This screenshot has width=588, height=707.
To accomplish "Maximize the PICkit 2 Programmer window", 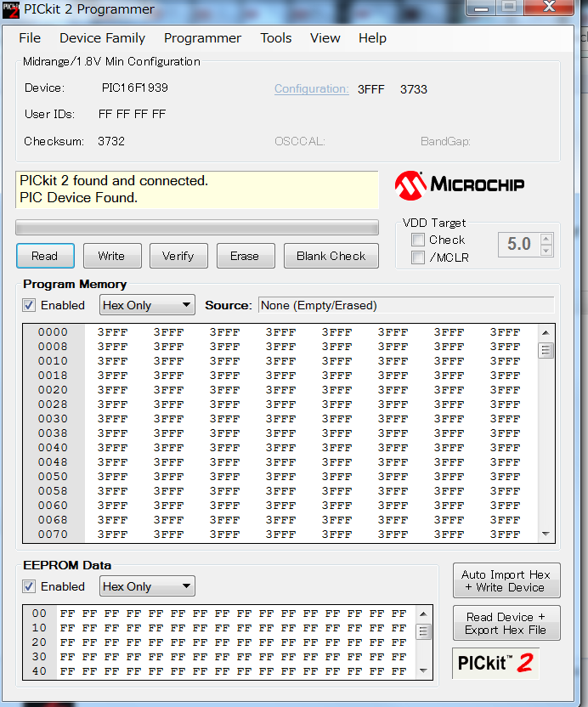I will [x=510, y=7].
